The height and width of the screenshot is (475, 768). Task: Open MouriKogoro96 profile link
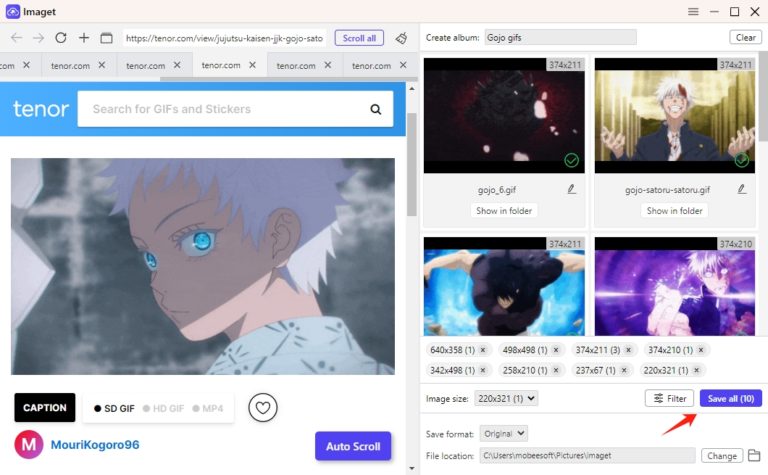95,445
